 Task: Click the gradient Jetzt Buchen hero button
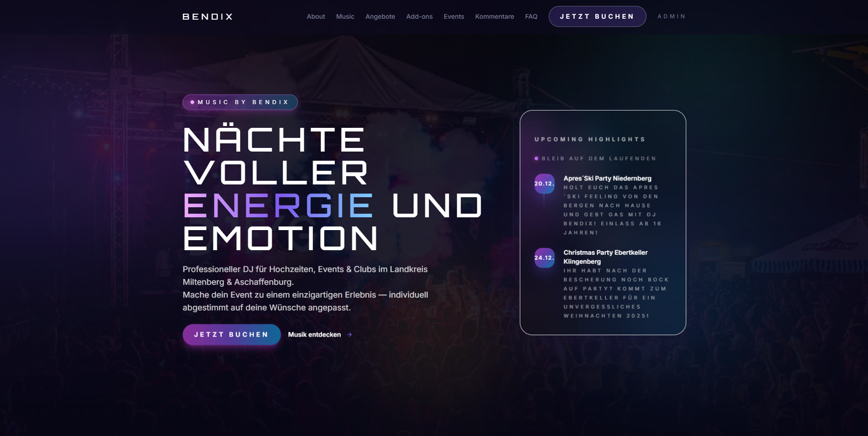click(x=232, y=335)
